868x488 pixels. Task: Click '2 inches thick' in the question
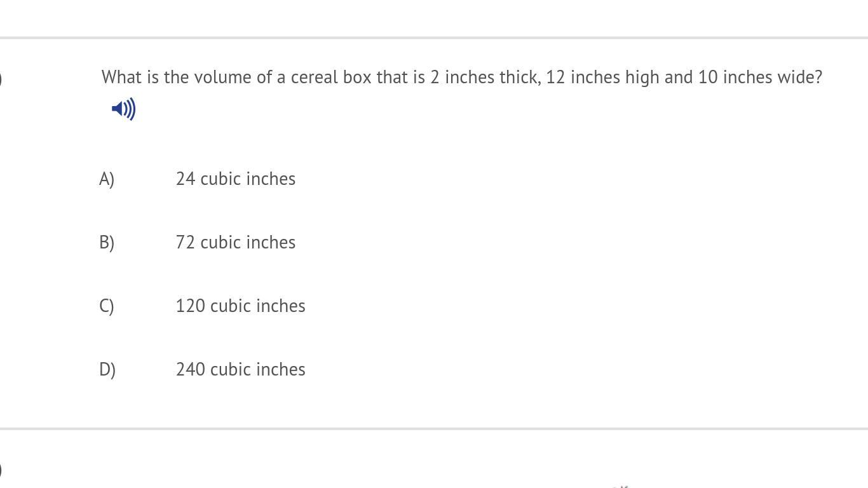(484, 77)
